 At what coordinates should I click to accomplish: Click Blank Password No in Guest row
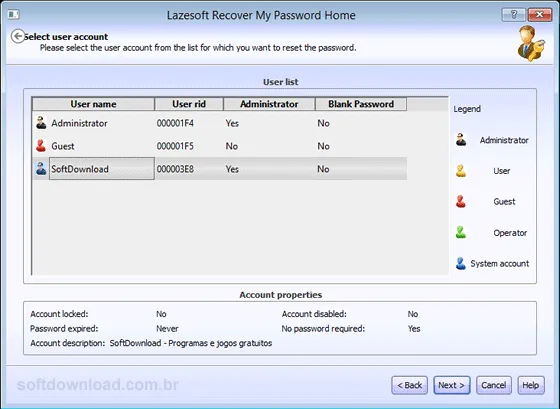tap(323, 146)
